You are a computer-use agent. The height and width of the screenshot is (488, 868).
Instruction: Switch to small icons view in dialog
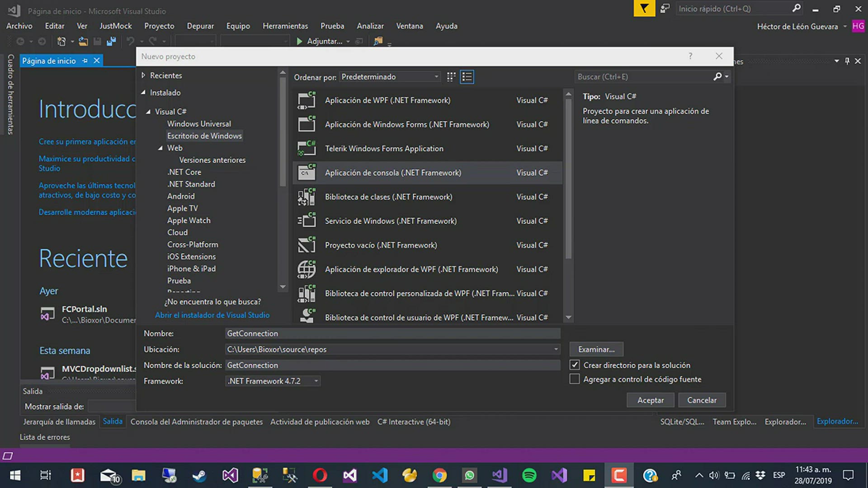[451, 77]
